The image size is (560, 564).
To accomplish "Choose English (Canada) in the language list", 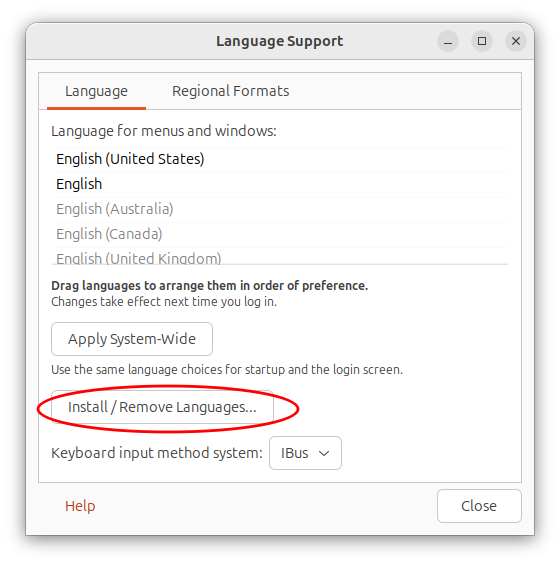I will [280, 235].
